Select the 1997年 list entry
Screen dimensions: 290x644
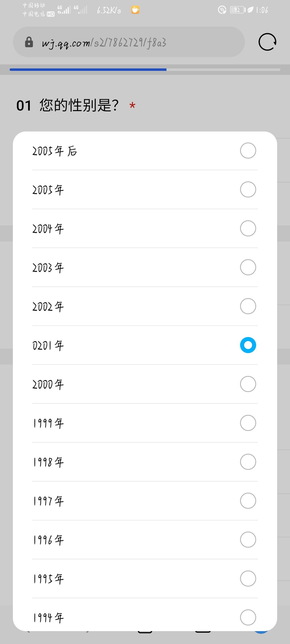pos(145,501)
